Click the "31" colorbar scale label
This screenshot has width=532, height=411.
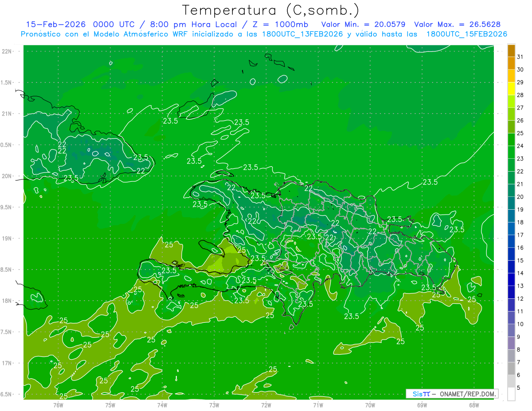coord(520,57)
